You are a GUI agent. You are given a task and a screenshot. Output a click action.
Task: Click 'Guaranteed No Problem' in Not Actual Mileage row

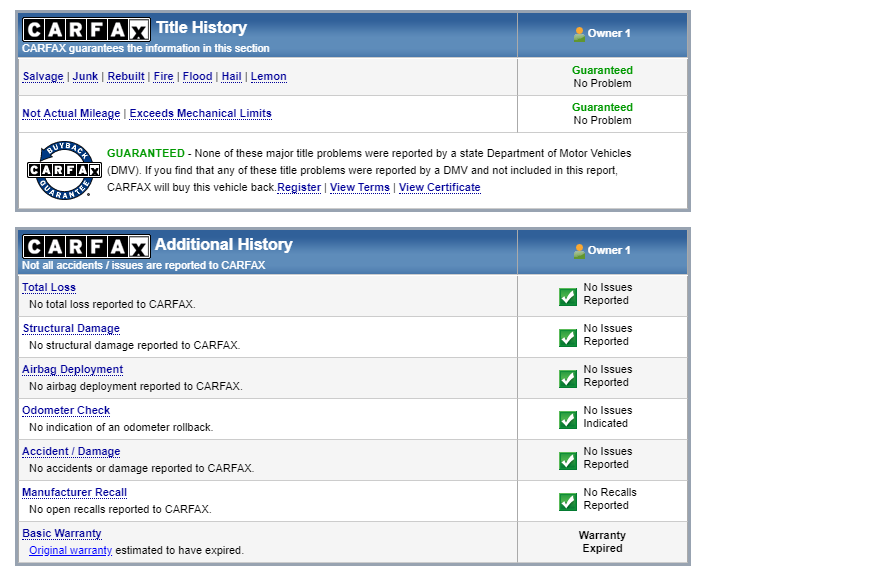(x=602, y=113)
